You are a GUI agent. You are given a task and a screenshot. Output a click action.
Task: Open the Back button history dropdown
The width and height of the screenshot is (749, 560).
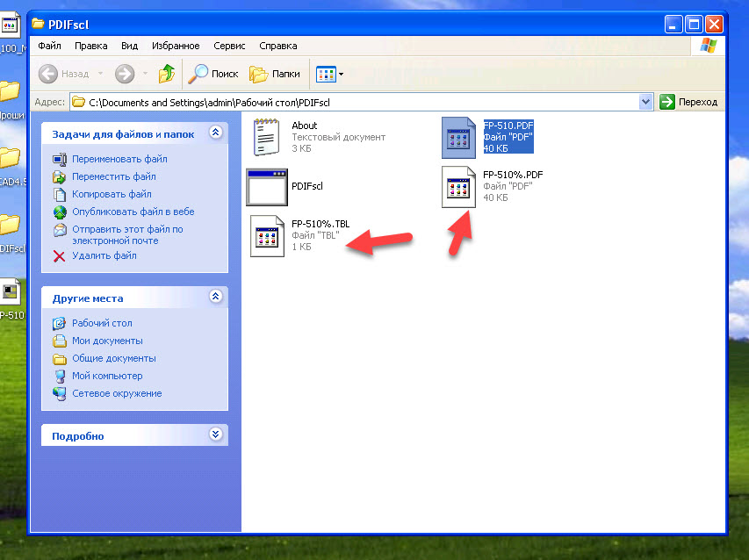pos(100,74)
